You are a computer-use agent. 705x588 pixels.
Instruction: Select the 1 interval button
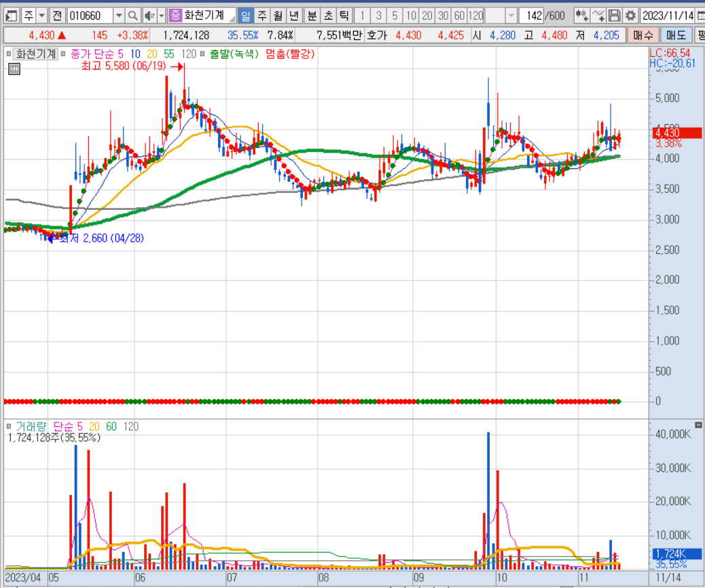coord(363,16)
